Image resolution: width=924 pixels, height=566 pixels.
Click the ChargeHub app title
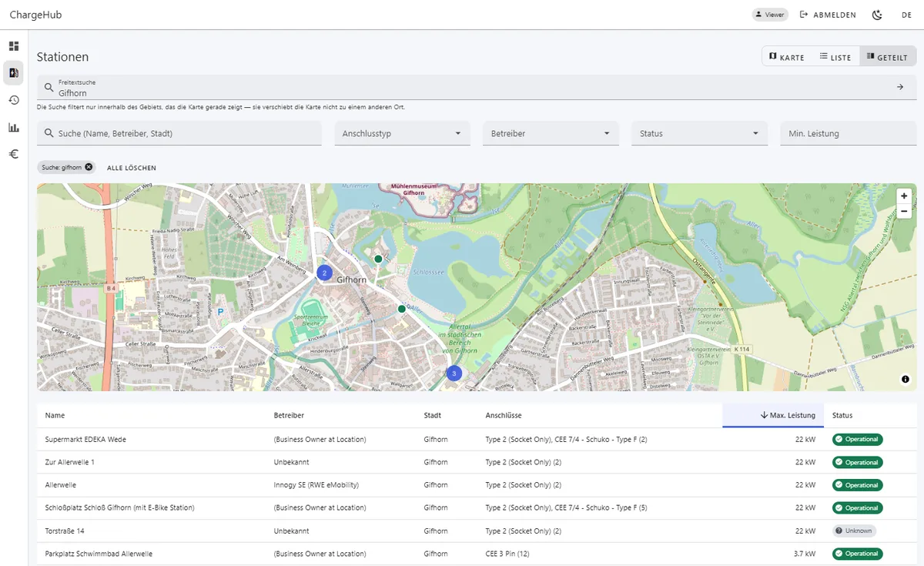(35, 15)
